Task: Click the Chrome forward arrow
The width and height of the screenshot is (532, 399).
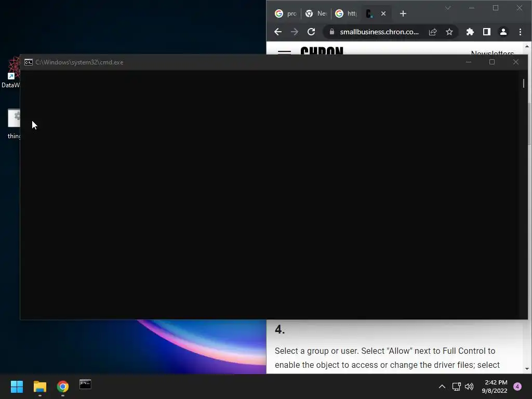Action: click(x=295, y=32)
